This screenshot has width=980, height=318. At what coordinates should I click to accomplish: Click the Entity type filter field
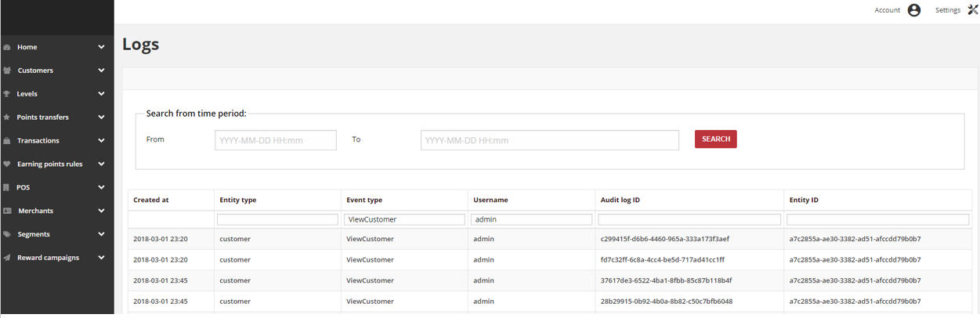[x=277, y=220]
